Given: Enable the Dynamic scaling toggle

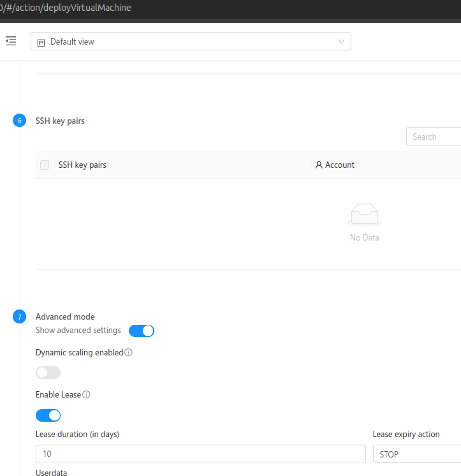Looking at the screenshot, I should [x=48, y=373].
